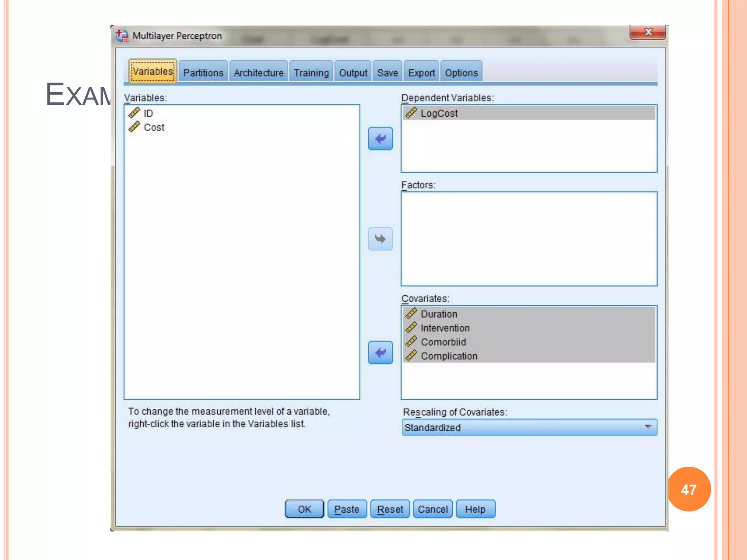Click the move arrow beside Factors list
Screen dimensions: 747x560
(x=380, y=239)
